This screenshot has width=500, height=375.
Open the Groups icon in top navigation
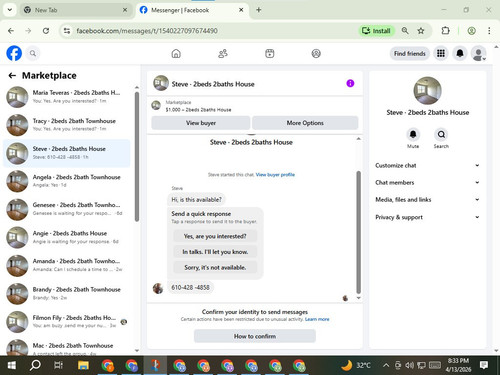pos(316,53)
